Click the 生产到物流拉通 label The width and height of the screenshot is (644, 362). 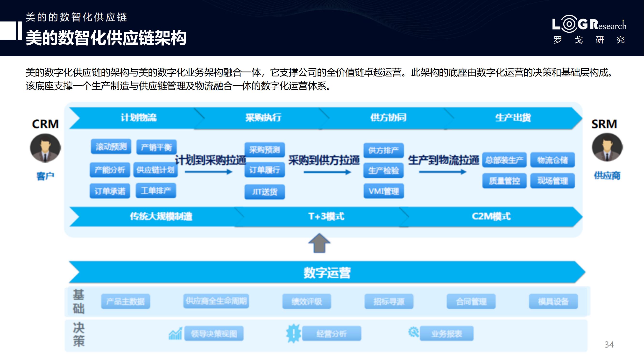click(444, 160)
